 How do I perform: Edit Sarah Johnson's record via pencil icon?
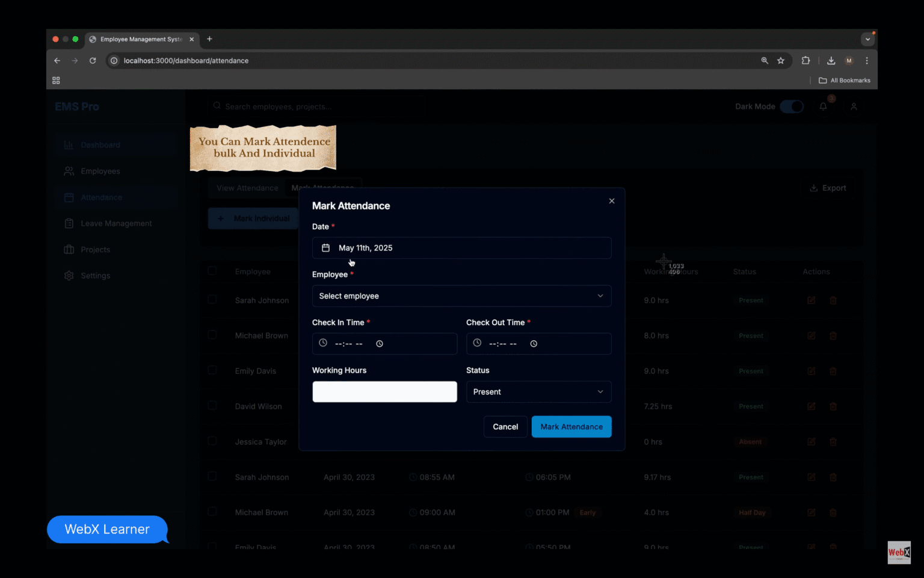click(811, 300)
